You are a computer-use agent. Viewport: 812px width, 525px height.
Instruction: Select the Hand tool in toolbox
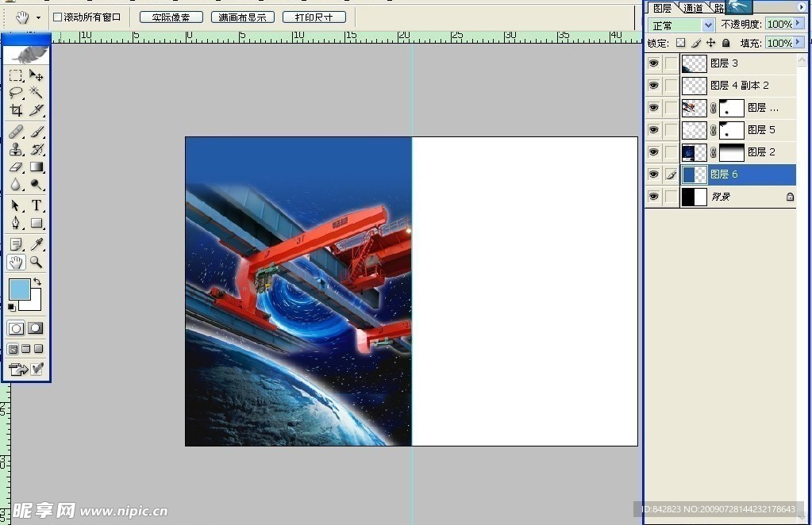coord(16,262)
